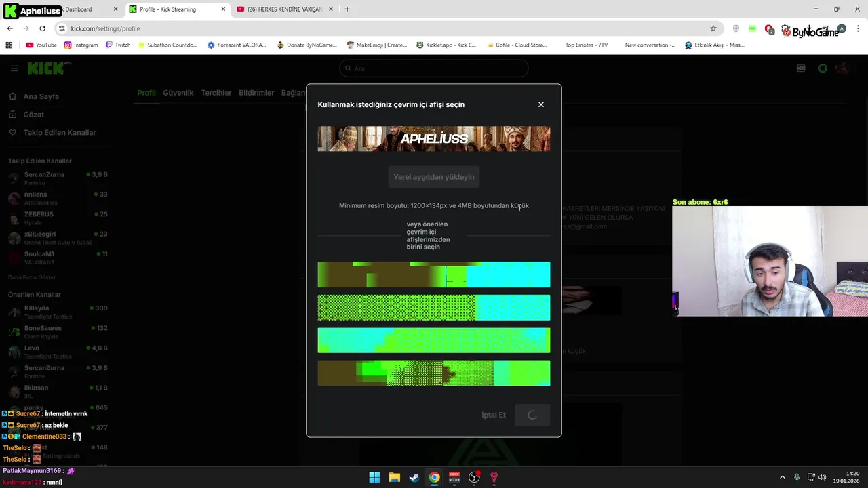The image size is (868, 488).
Task: Open the Windows Start menu
Action: pyautogui.click(x=374, y=477)
